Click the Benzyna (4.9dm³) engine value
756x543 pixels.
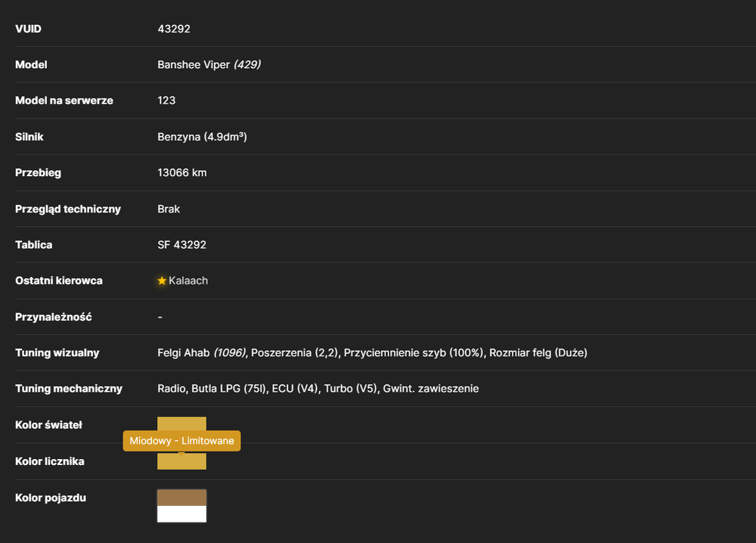202,137
